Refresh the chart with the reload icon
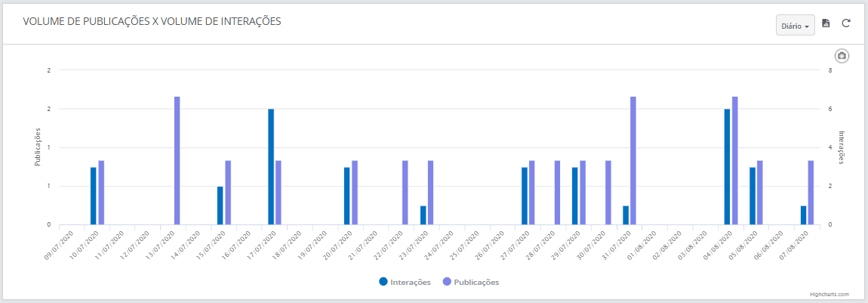Viewport: 868px width, 303px height. pos(846,23)
